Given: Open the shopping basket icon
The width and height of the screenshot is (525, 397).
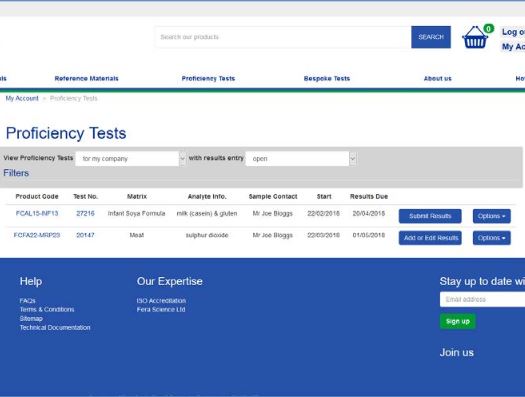Looking at the screenshot, I should click(475, 38).
